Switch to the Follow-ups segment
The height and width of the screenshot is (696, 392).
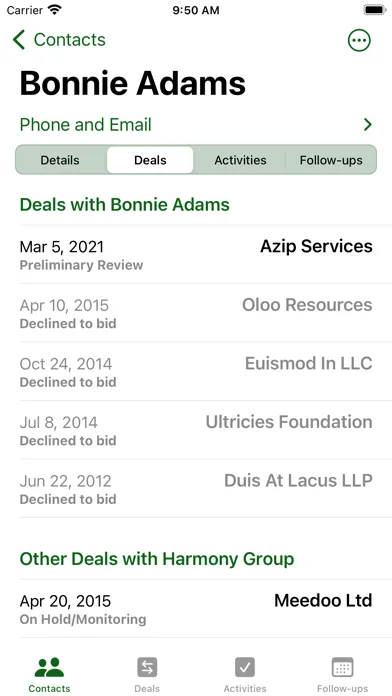(x=331, y=160)
